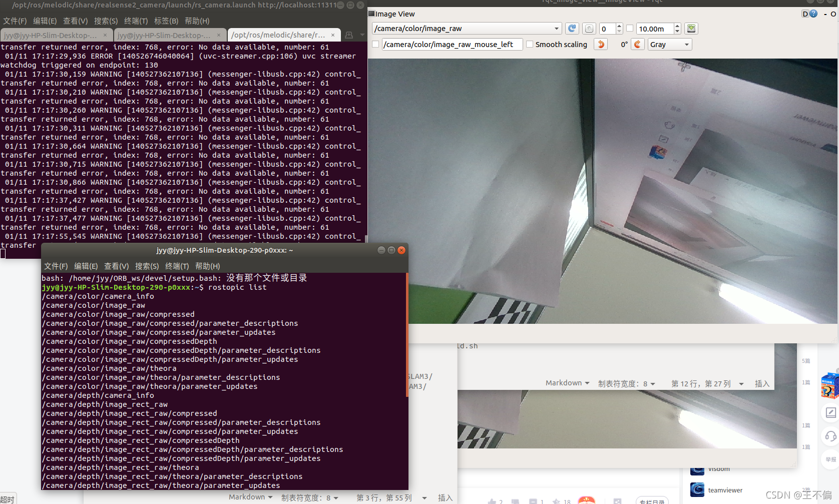Rotate image right with orange arrow icon
Viewport: 839px width, 504px height.
[x=637, y=45]
